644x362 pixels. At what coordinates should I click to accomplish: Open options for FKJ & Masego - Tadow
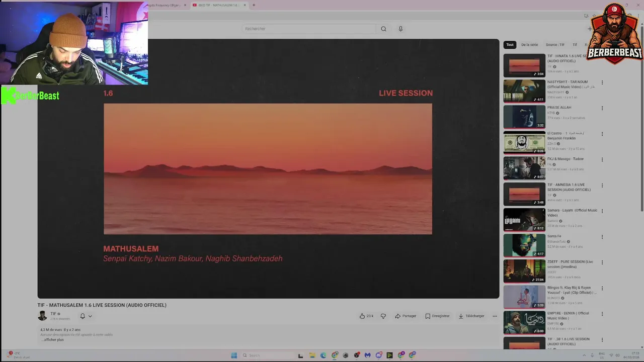pyautogui.click(x=602, y=160)
